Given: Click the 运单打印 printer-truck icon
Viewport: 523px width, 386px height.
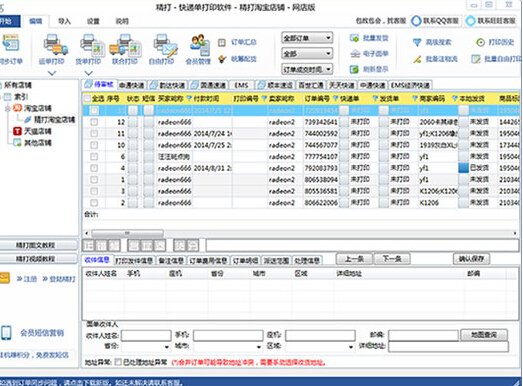Looking at the screenshot, I should click(55, 45).
